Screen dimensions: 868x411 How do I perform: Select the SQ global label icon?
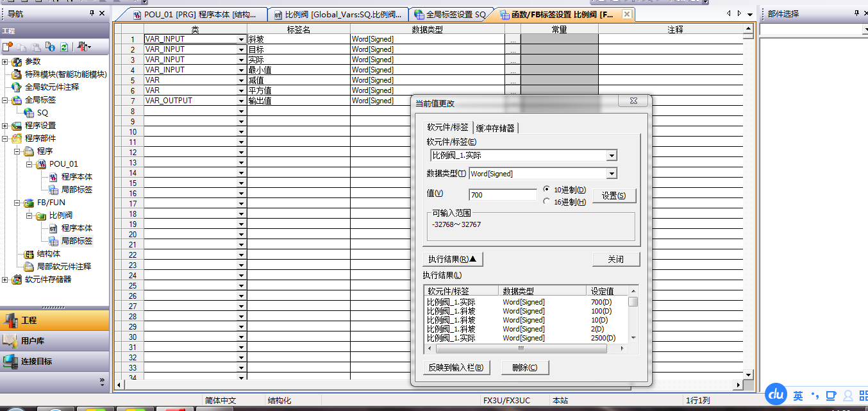[x=29, y=113]
